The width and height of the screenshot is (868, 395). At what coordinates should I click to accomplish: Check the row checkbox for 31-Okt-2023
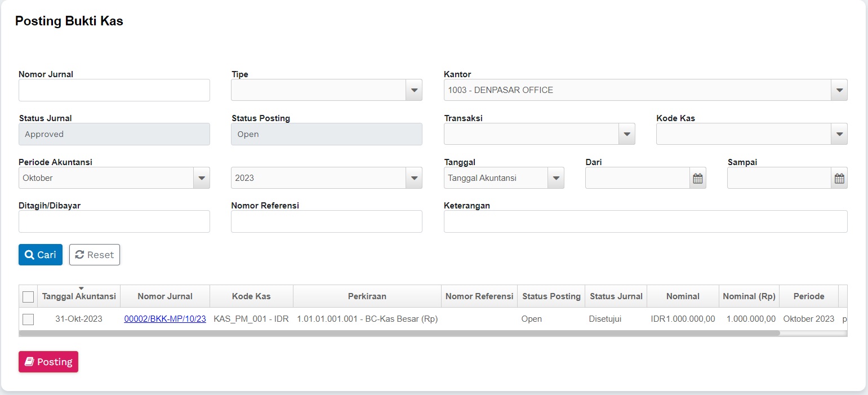28,319
